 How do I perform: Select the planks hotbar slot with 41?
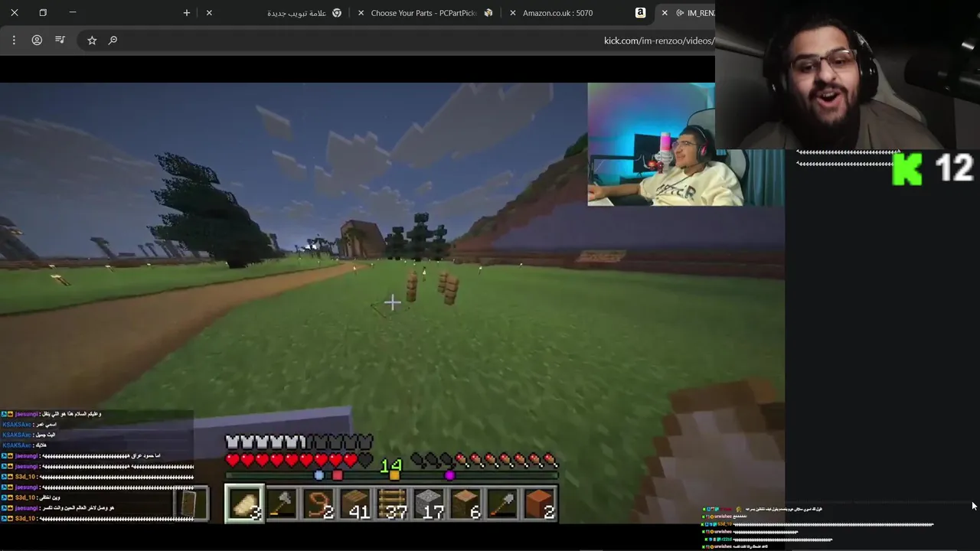tap(355, 505)
